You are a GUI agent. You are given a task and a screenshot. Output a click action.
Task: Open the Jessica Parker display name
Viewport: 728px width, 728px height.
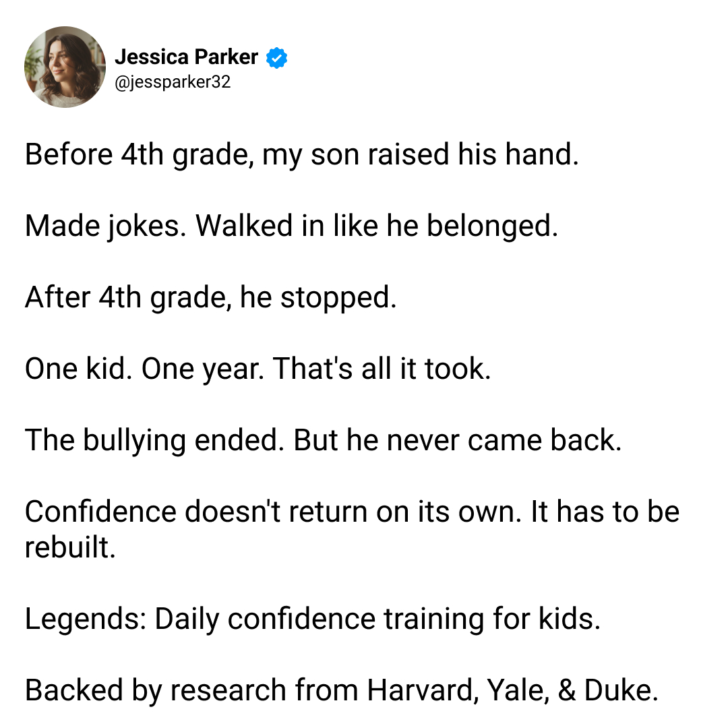(187, 57)
